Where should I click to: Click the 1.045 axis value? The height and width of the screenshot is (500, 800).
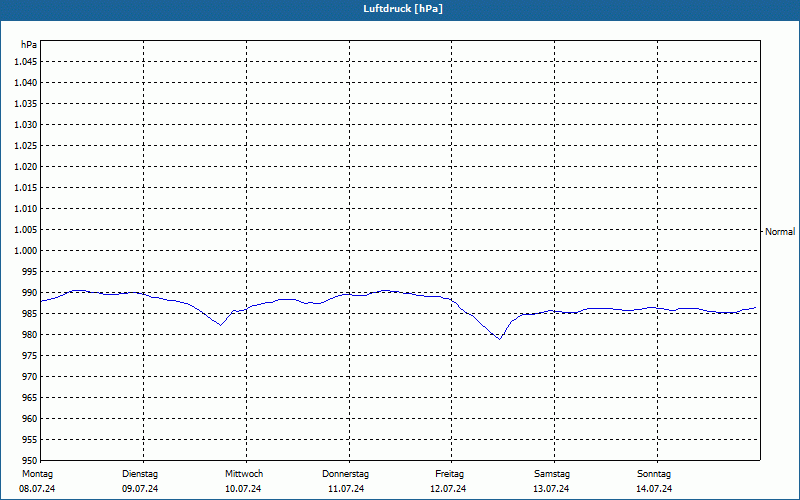coord(26,62)
